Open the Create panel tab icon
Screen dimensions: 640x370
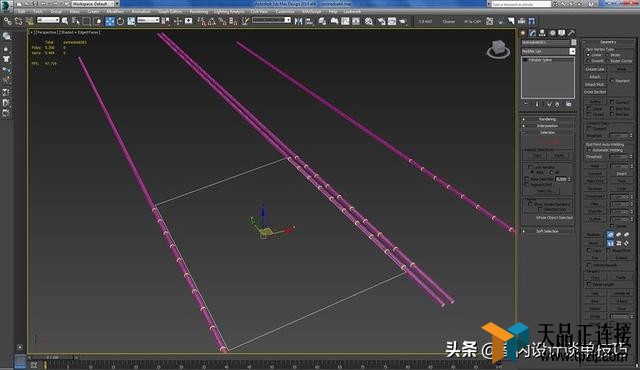(x=523, y=33)
